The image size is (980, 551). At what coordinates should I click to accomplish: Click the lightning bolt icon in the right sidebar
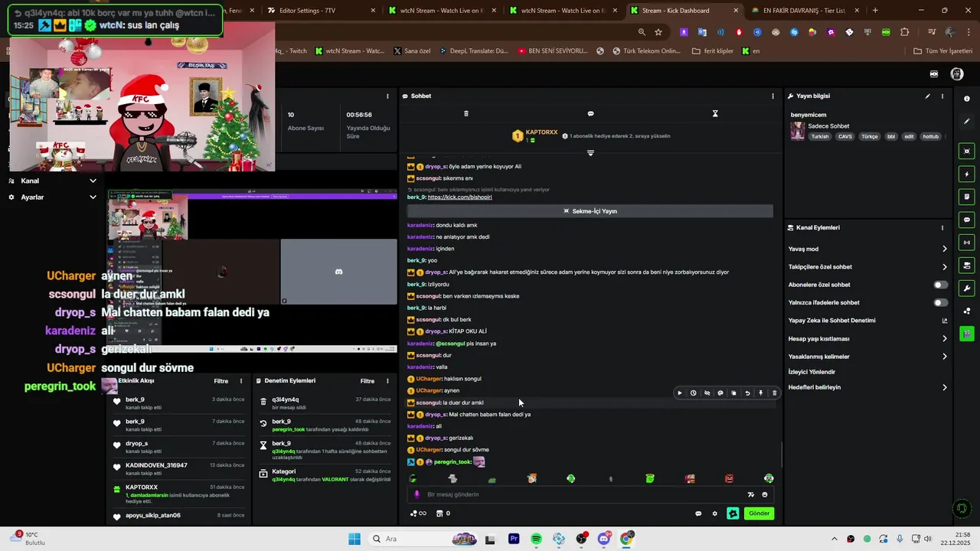(967, 174)
